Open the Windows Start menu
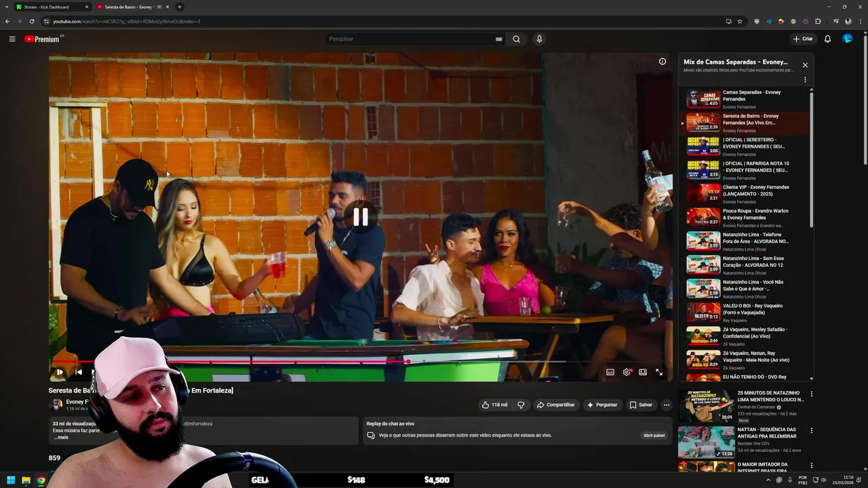Viewport: 868px width, 488px height. tap(11, 480)
